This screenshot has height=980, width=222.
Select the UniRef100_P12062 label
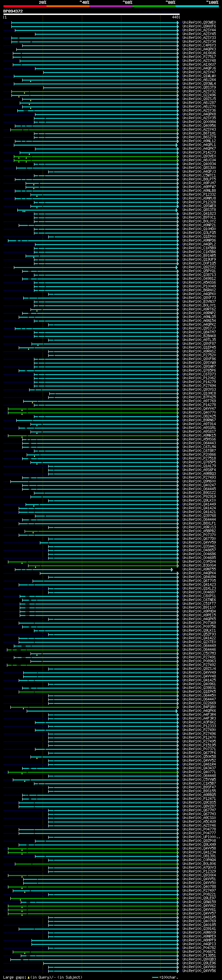199,378
